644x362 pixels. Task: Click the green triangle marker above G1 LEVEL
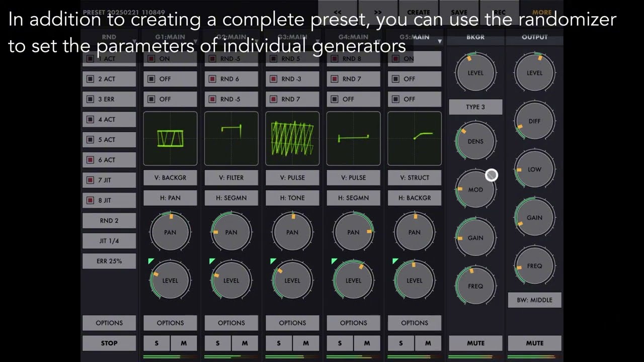[151, 261]
